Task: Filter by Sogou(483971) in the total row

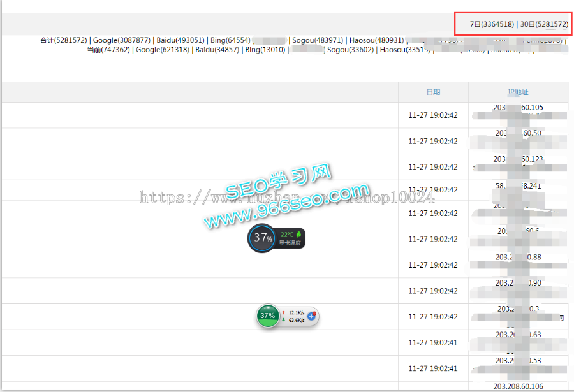Action: (318, 40)
